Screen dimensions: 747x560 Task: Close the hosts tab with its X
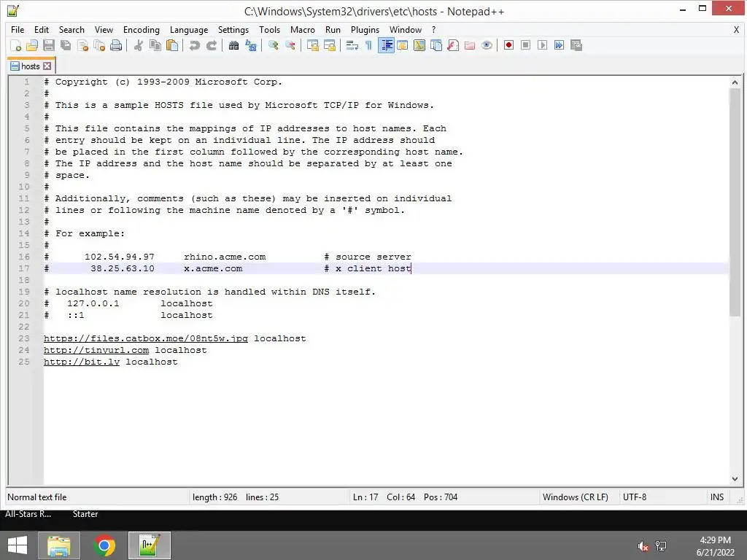click(47, 66)
